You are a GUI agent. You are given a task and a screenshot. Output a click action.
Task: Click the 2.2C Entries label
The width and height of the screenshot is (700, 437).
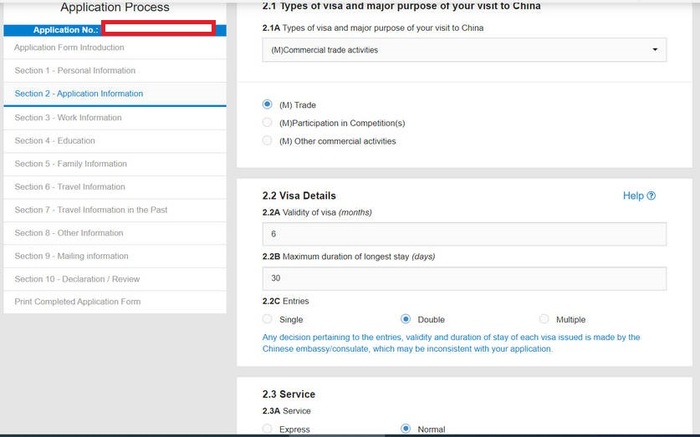(x=286, y=301)
